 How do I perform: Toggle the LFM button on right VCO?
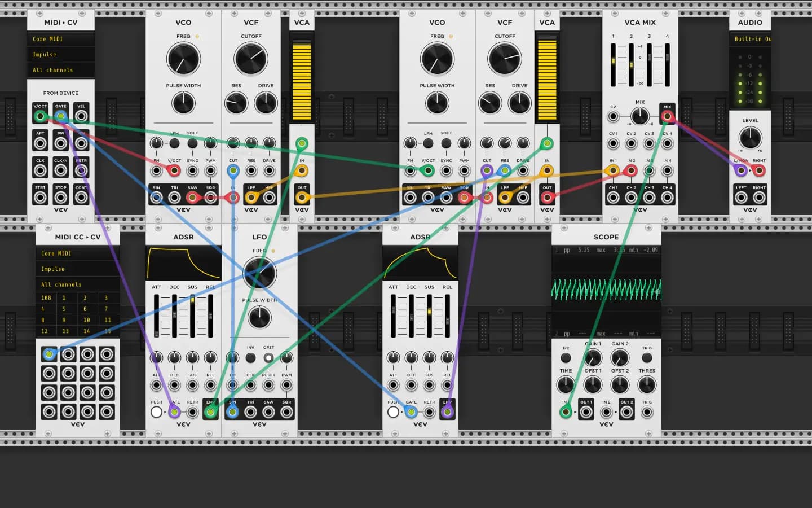[x=428, y=143]
